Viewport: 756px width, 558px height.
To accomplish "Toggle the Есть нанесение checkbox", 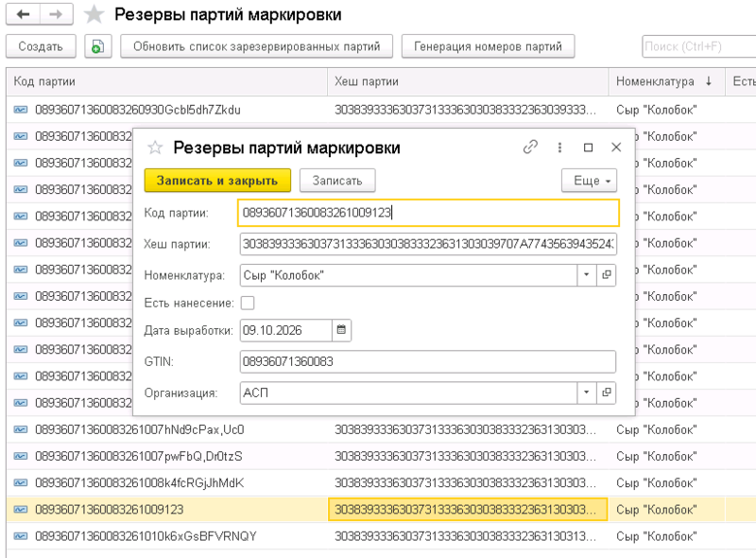I will click(248, 303).
